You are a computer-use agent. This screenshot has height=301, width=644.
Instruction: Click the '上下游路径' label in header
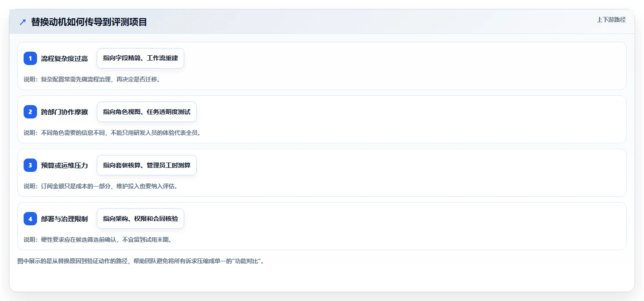611,20
